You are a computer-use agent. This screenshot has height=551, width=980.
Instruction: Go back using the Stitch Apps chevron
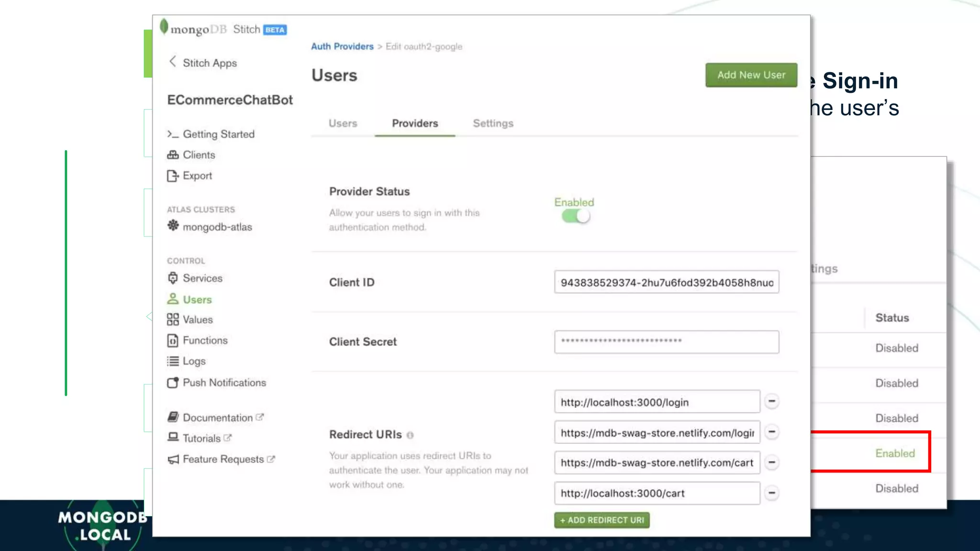click(173, 62)
